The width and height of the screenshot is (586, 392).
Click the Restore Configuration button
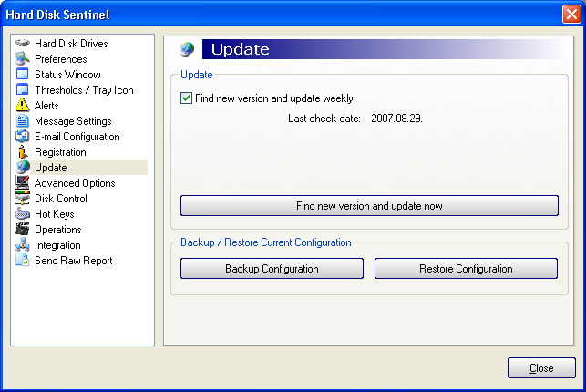coord(466,268)
